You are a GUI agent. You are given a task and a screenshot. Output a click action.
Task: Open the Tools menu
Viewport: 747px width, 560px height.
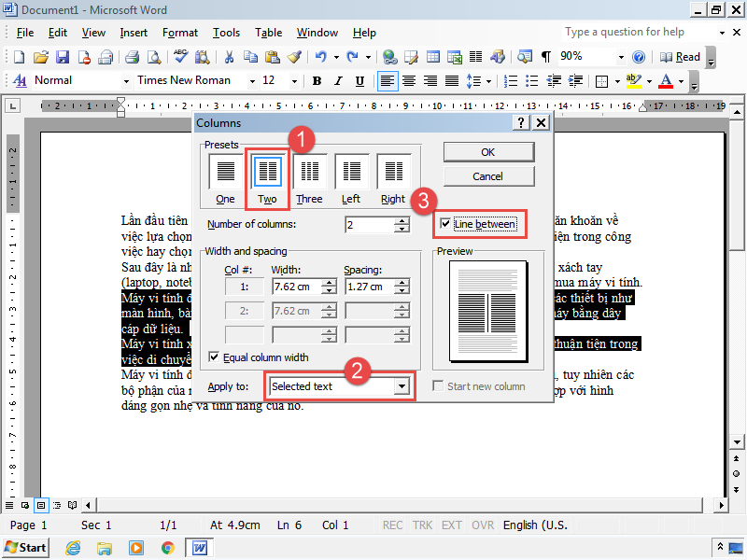(226, 33)
